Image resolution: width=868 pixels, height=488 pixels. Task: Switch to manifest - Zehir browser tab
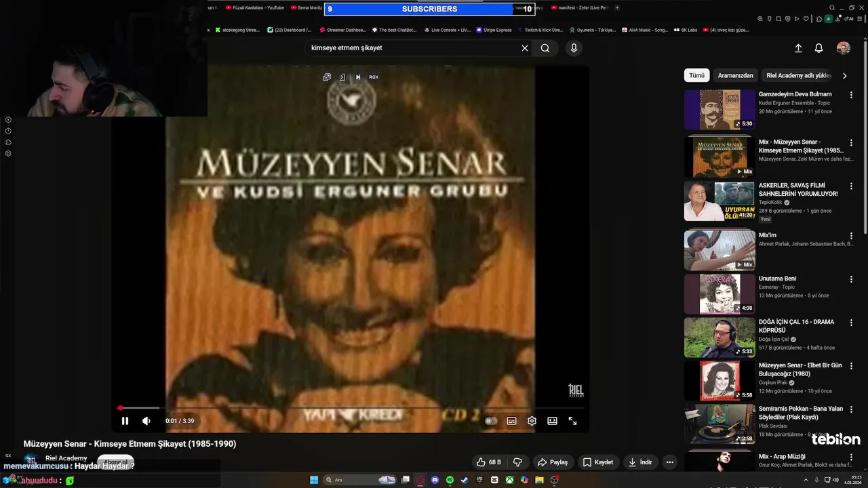point(580,7)
